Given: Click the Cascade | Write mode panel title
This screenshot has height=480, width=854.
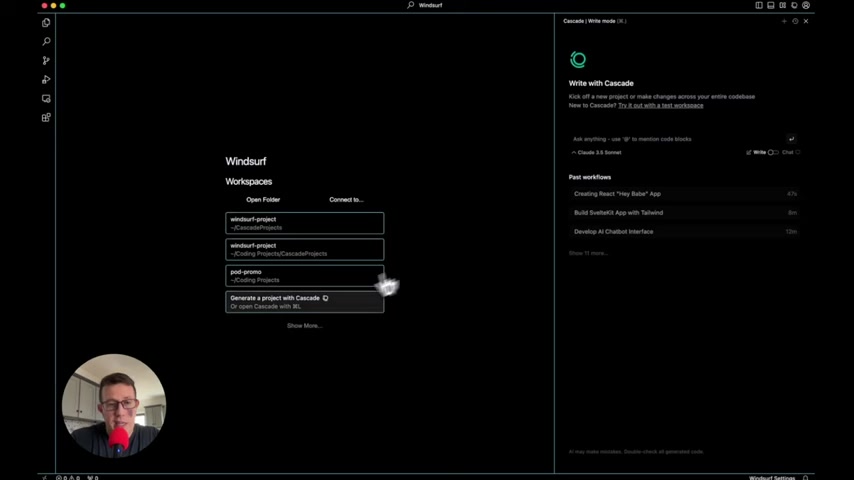Looking at the screenshot, I should (x=594, y=21).
